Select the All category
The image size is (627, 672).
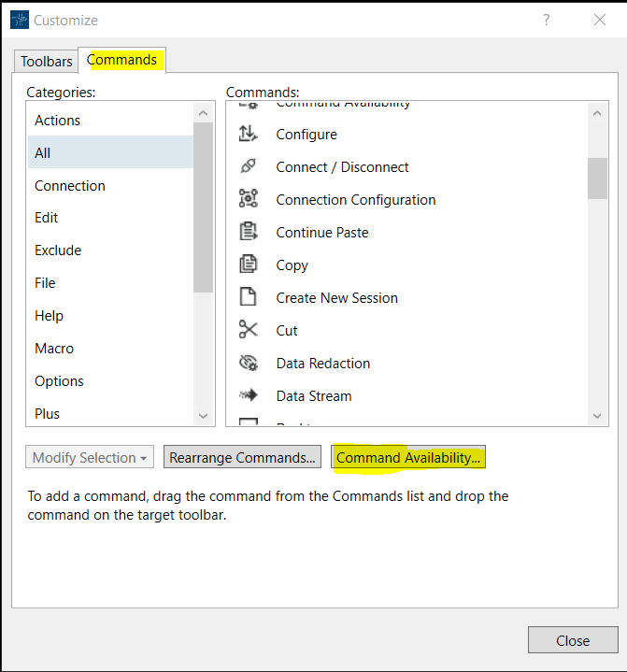[110, 153]
